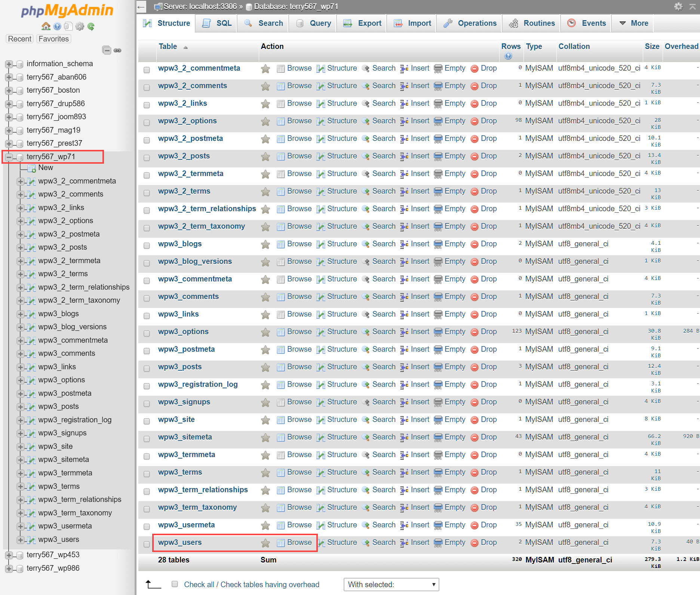Image resolution: width=700 pixels, height=595 pixels.
Task: Click the Favorites button
Action: (x=54, y=39)
